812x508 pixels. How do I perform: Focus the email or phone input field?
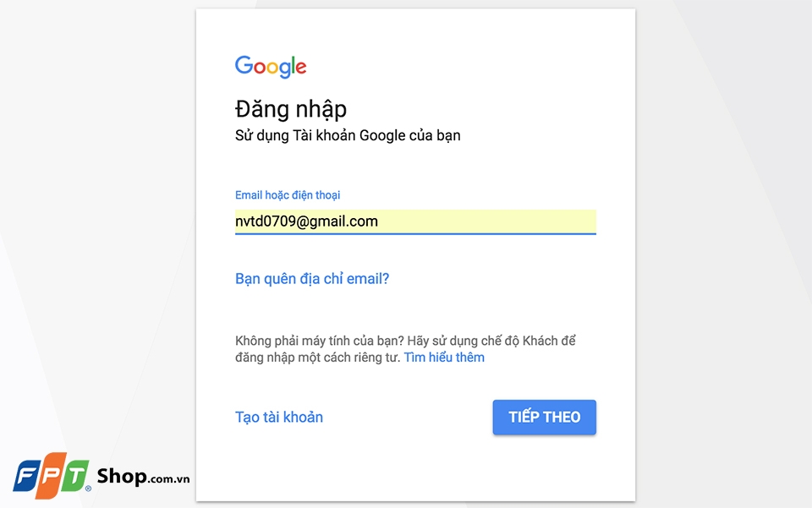click(x=414, y=221)
